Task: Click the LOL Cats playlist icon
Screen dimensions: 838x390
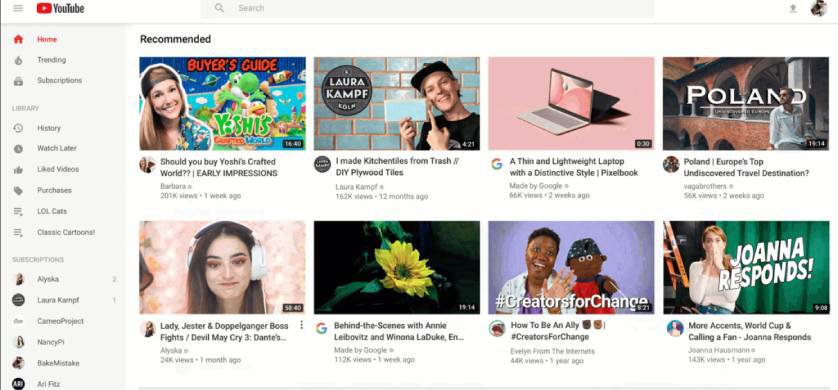Action: [x=18, y=212]
